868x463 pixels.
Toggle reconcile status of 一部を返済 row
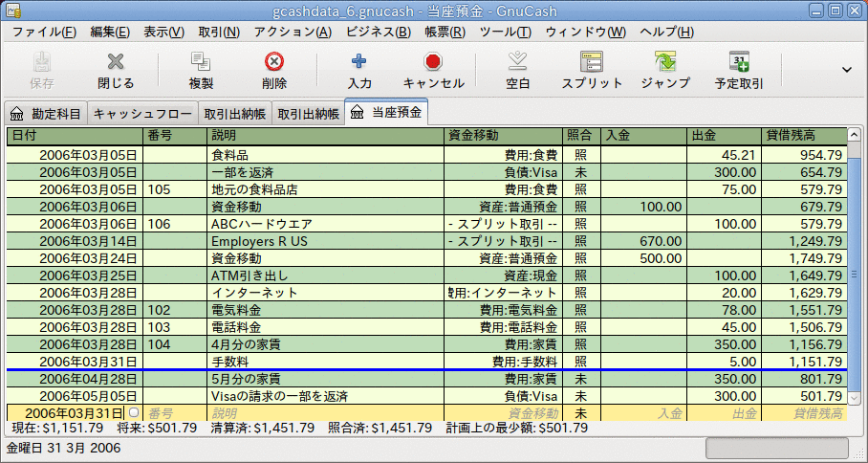click(x=581, y=172)
